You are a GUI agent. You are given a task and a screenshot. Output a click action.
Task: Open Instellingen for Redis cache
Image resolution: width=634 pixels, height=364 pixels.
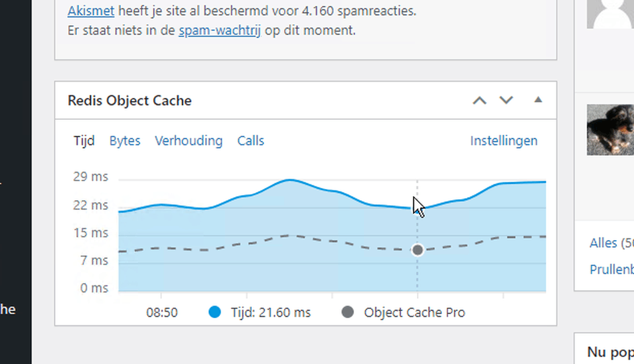click(504, 141)
